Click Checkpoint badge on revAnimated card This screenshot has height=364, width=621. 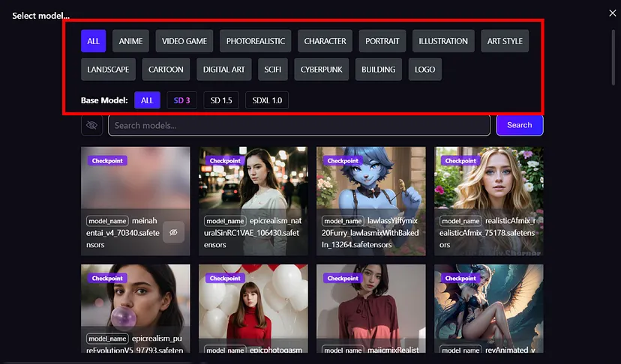(460, 278)
